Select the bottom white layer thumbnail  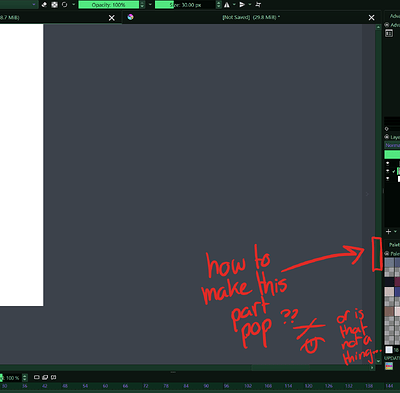point(399,179)
